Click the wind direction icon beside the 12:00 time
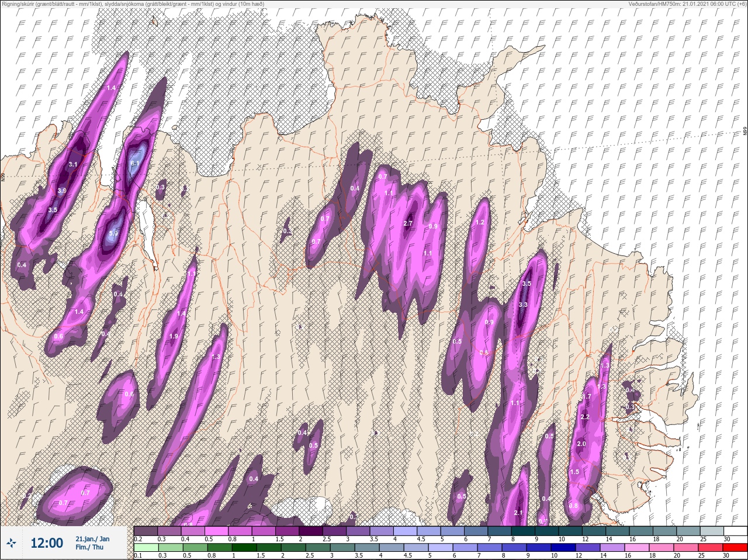This screenshot has height=560, width=748. 12,543
